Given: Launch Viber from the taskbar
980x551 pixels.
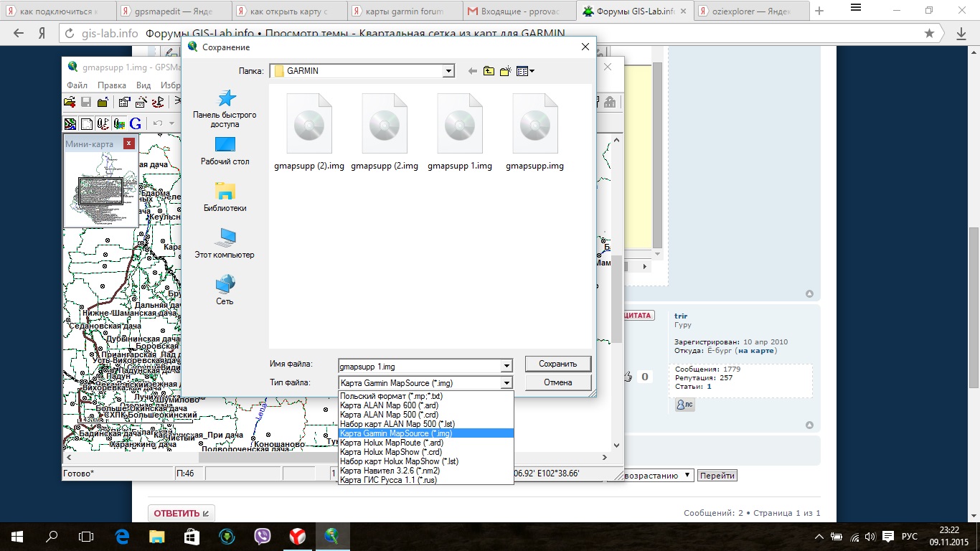Looking at the screenshot, I should click(262, 536).
